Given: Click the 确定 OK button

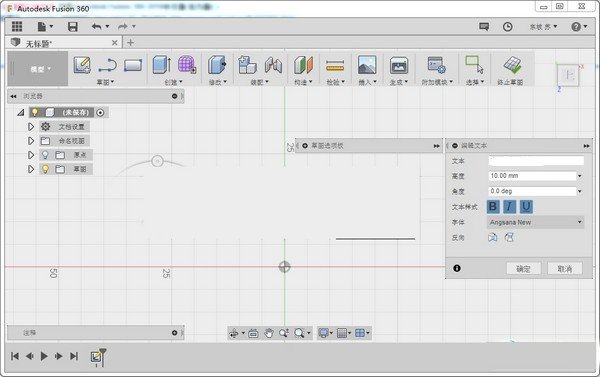Looking at the screenshot, I should tap(523, 269).
